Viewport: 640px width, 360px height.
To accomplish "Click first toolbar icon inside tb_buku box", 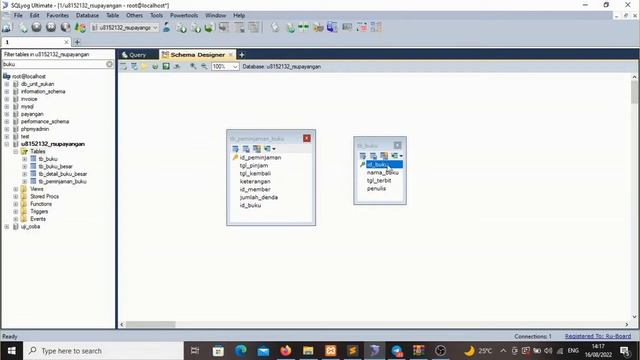I will coord(362,156).
